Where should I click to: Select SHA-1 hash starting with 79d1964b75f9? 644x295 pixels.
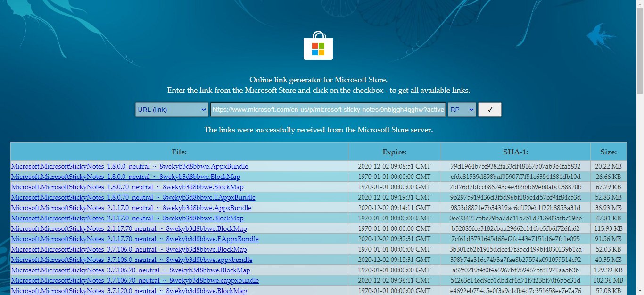click(515, 166)
